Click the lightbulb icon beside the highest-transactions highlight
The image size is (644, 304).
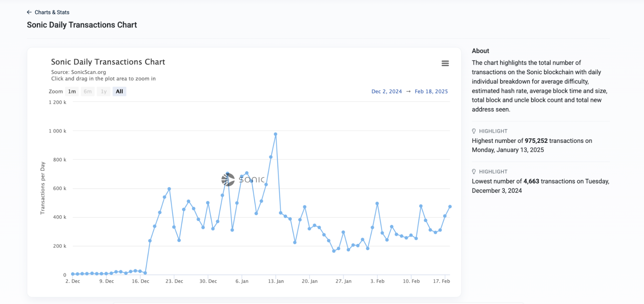474,131
